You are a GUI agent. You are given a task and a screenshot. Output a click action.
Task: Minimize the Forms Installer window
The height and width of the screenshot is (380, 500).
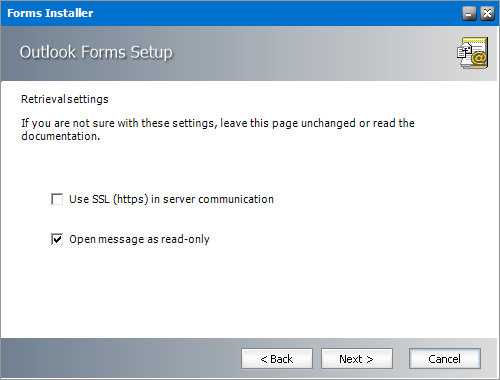click(x=469, y=14)
